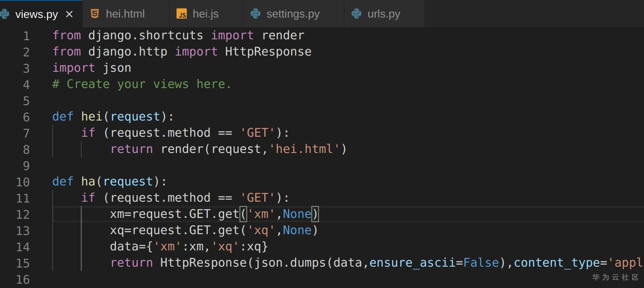Open the hei.js tab
The image size is (644, 288).
coord(205,14)
